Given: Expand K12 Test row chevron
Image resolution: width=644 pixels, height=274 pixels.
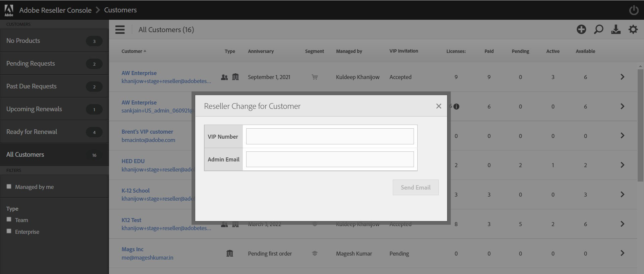Looking at the screenshot, I should coord(623,224).
